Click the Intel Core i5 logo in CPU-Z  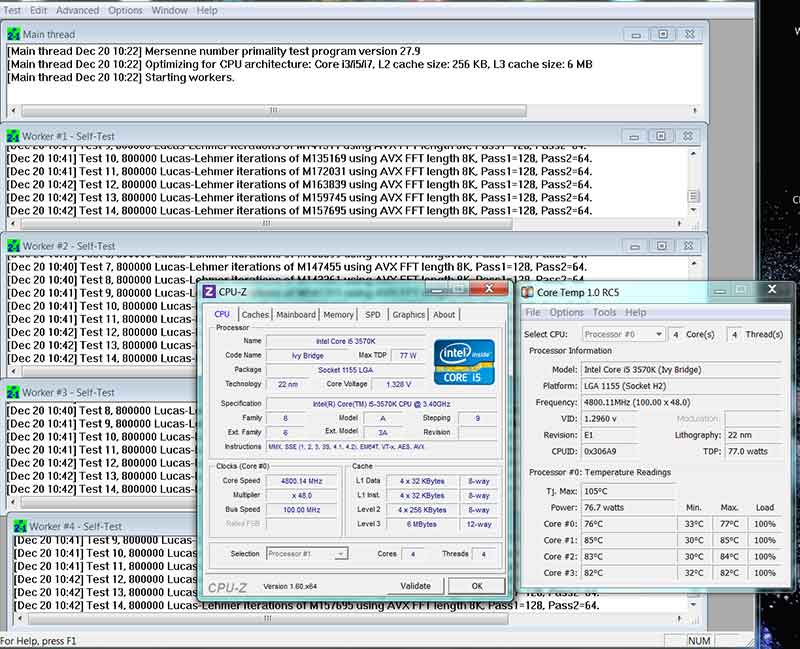tap(464, 362)
